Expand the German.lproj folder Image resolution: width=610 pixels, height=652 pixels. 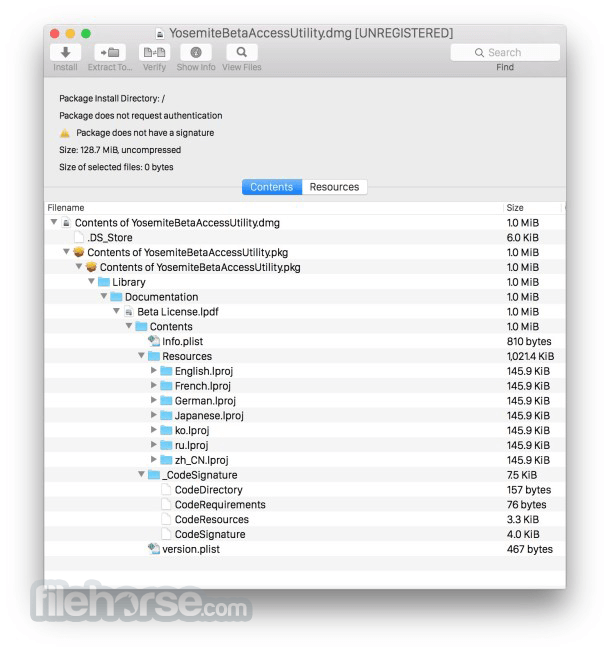pyautogui.click(x=153, y=400)
